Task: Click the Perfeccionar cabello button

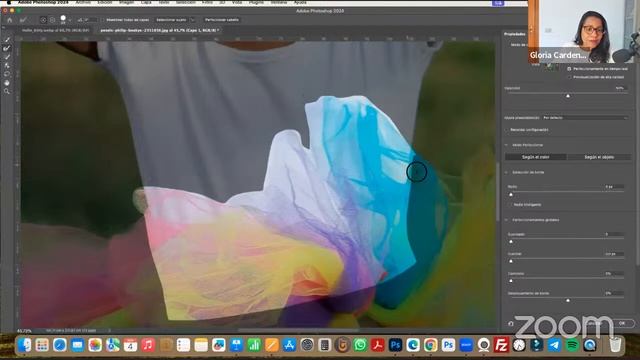Action: (x=222, y=20)
